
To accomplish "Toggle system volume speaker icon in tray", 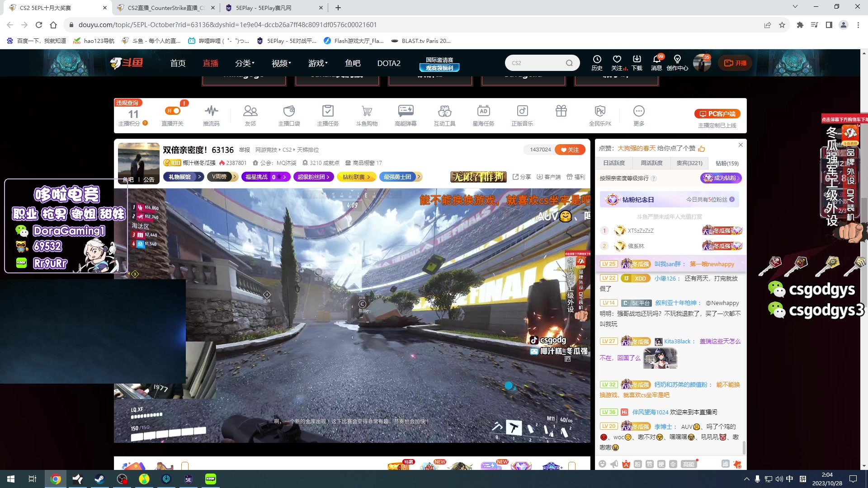I will pos(779,479).
